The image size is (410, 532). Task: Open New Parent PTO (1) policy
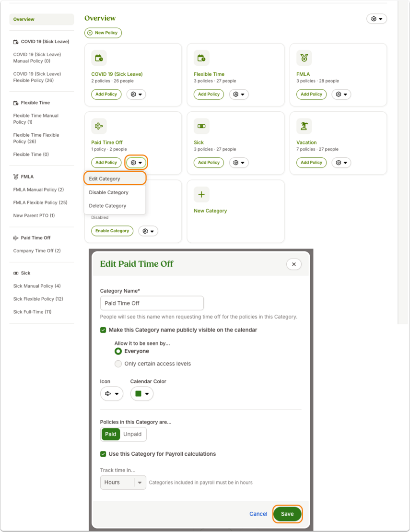click(34, 215)
